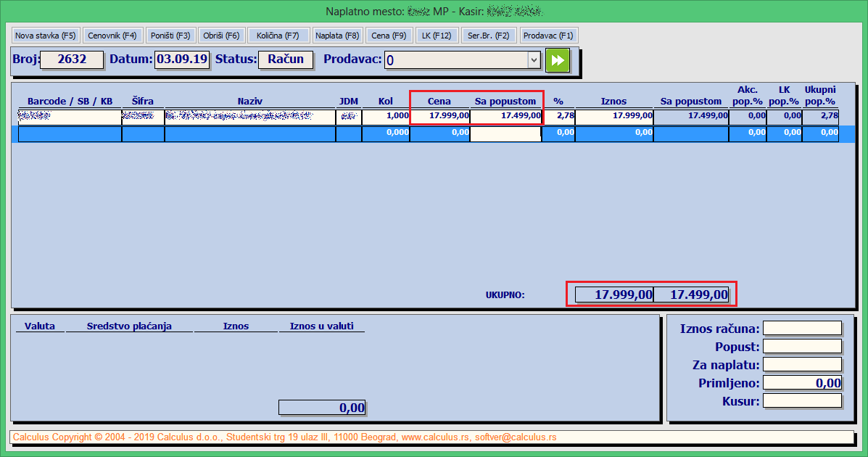Select the Popust input field
The height and width of the screenshot is (457, 868).
(x=802, y=347)
